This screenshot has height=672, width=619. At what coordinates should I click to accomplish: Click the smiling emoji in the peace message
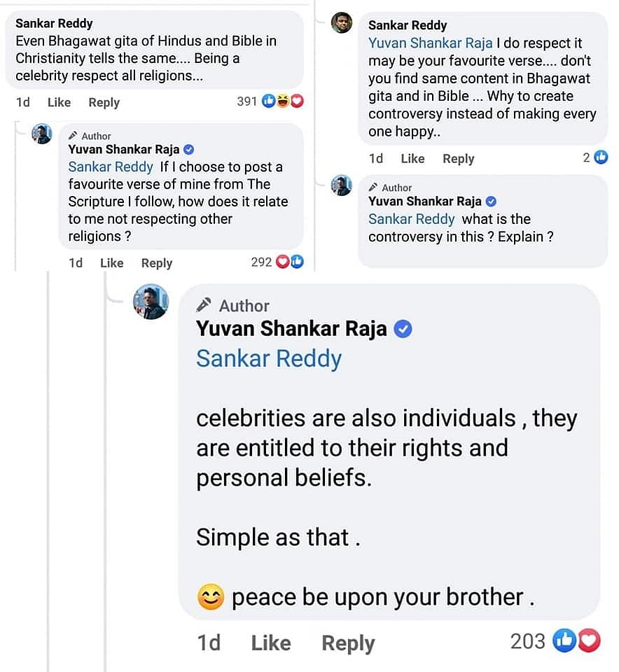[209, 596]
